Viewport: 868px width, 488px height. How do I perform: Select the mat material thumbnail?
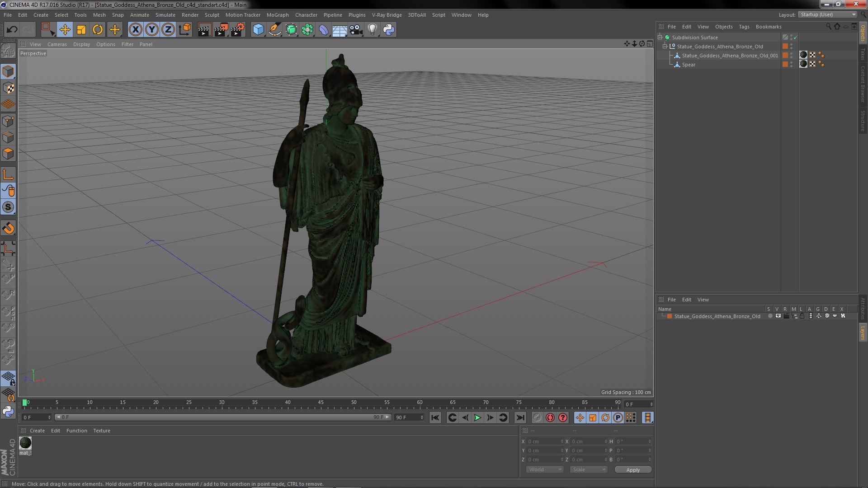pyautogui.click(x=25, y=443)
